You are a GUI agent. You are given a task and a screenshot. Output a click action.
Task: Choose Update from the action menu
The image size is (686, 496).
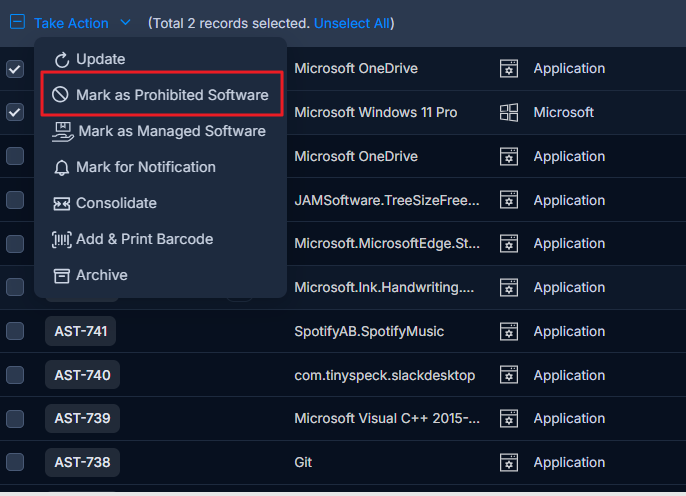tap(160, 59)
